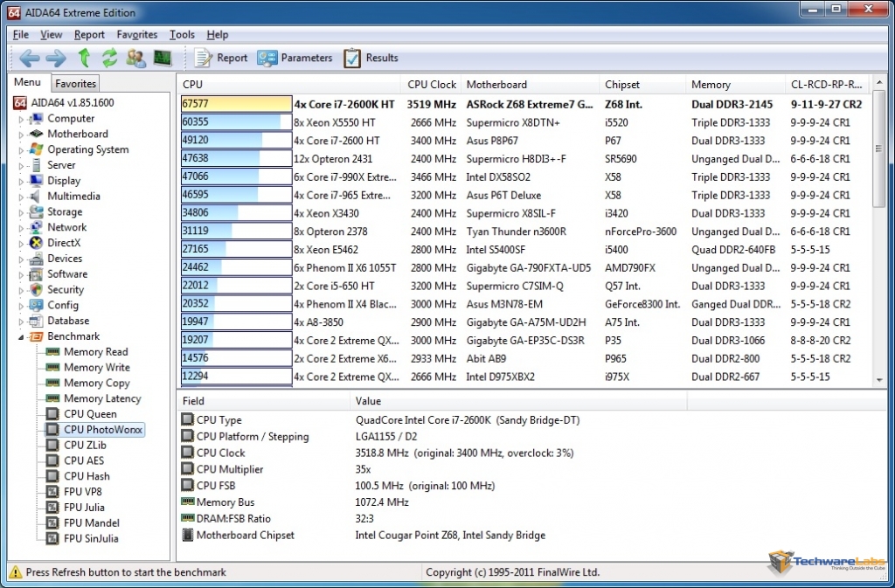
Task: Open the View menu
Action: point(51,35)
